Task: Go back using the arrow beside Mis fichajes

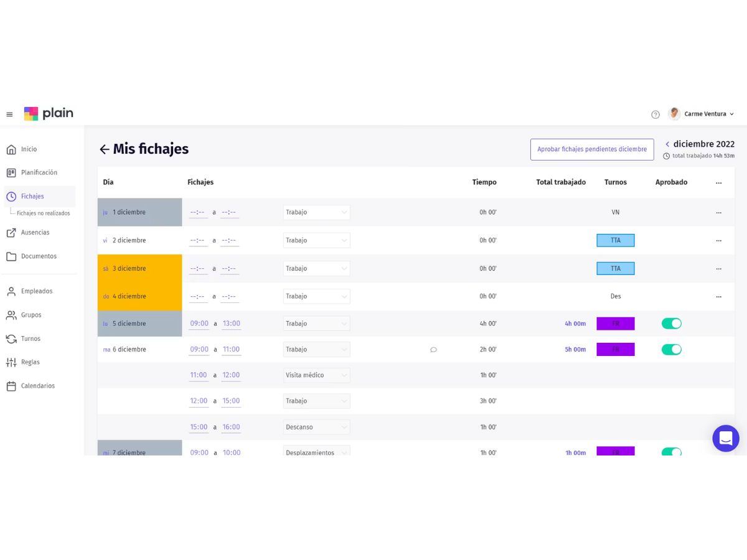Action: pos(104,149)
